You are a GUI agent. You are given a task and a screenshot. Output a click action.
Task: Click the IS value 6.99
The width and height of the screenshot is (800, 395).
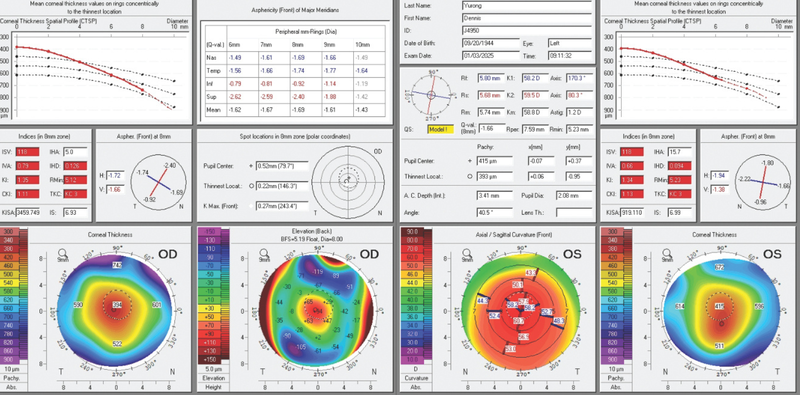(680, 211)
